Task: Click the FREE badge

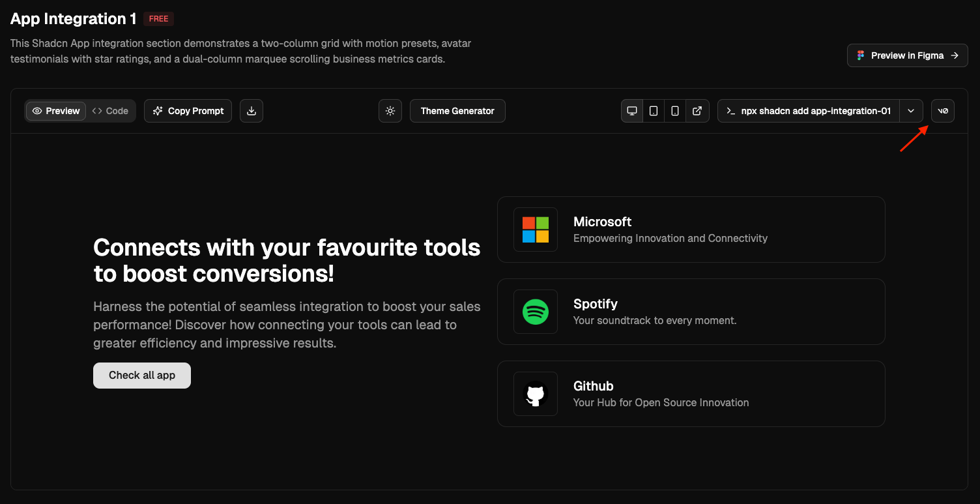Action: click(158, 19)
